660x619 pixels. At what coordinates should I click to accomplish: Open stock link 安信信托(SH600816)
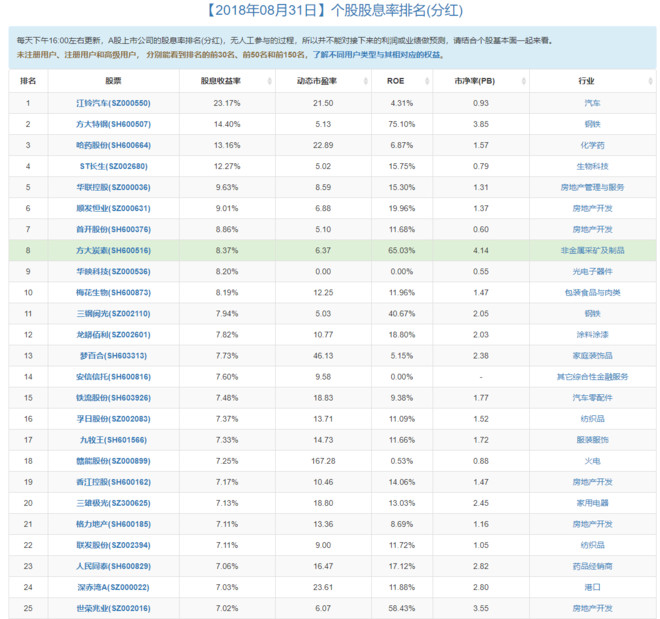click(113, 377)
